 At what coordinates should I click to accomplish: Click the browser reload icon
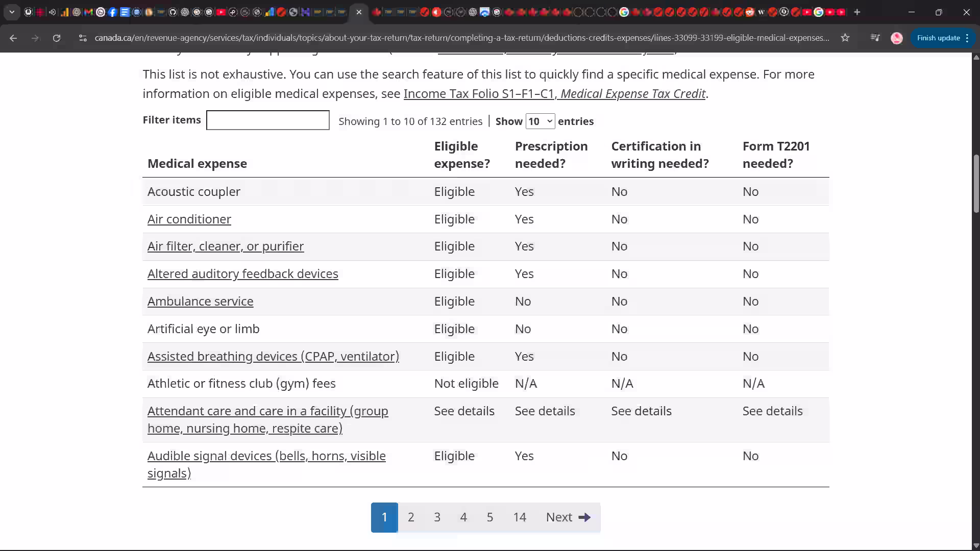pos(57,38)
